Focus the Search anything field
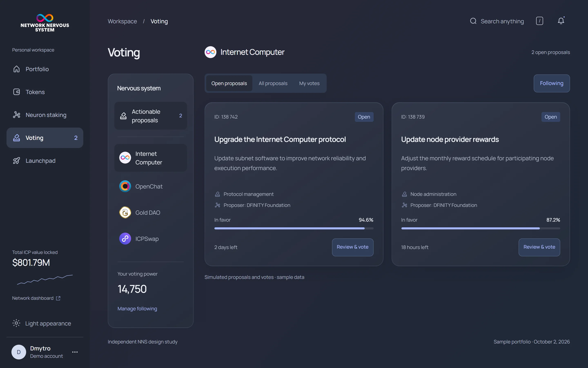Viewport: 588px width, 368px height. tap(502, 21)
